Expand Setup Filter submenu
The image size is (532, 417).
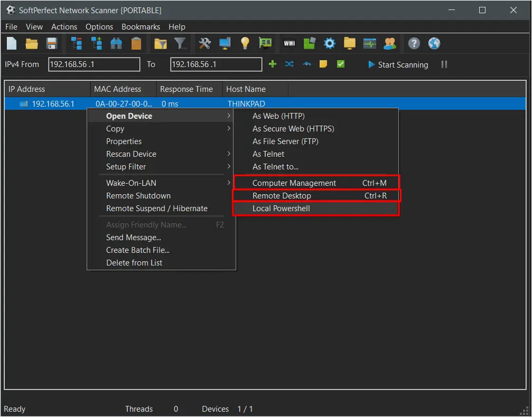[x=161, y=167]
